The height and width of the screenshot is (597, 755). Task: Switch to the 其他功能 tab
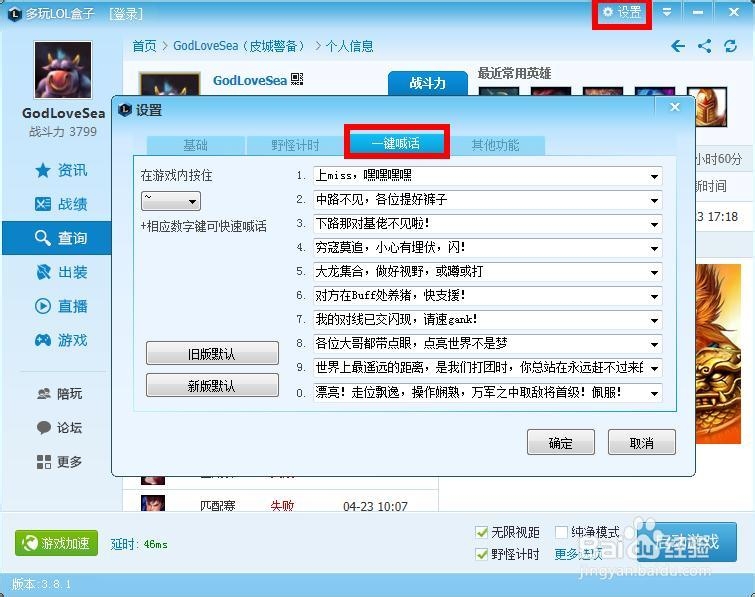point(495,145)
